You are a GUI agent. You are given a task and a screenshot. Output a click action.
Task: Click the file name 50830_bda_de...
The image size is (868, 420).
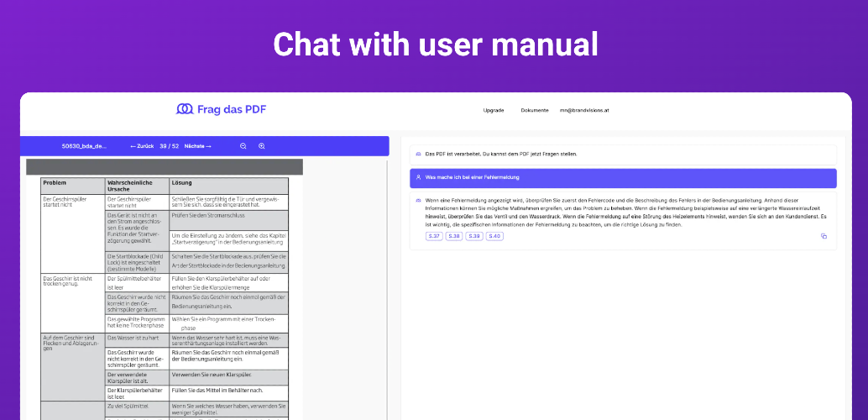[x=84, y=146]
